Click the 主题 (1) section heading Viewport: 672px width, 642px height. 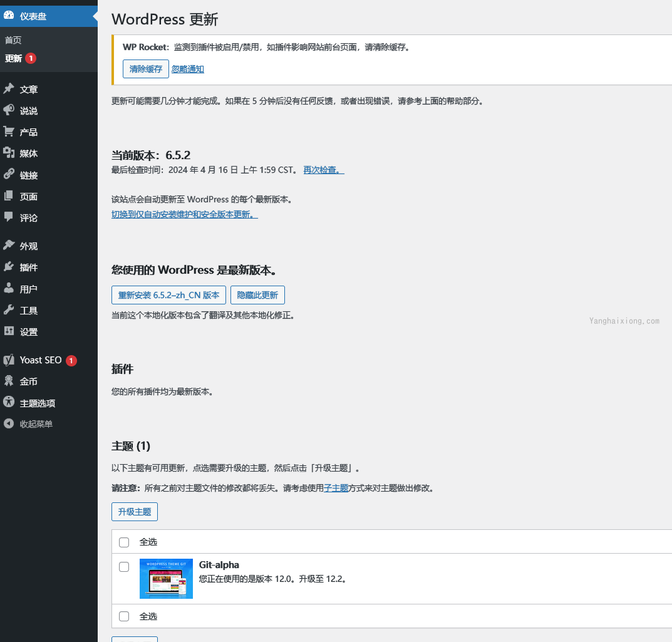point(131,446)
